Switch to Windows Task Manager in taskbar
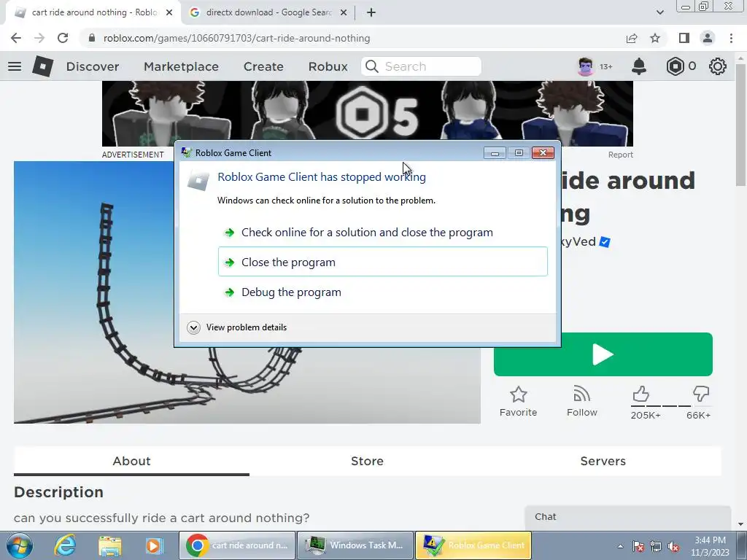747x560 pixels. [x=355, y=545]
